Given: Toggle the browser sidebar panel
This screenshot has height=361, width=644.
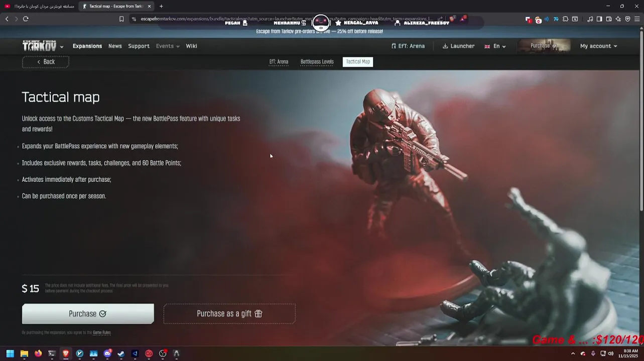Looking at the screenshot, I should [x=599, y=19].
